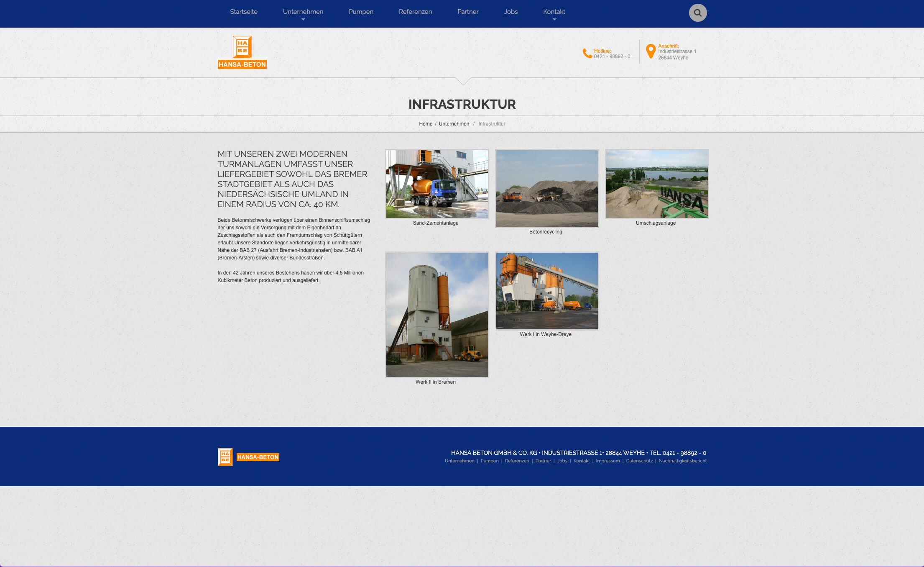This screenshot has height=567, width=924.
Task: Open the Unternehmen breadcrumb entry
Action: 454,124
